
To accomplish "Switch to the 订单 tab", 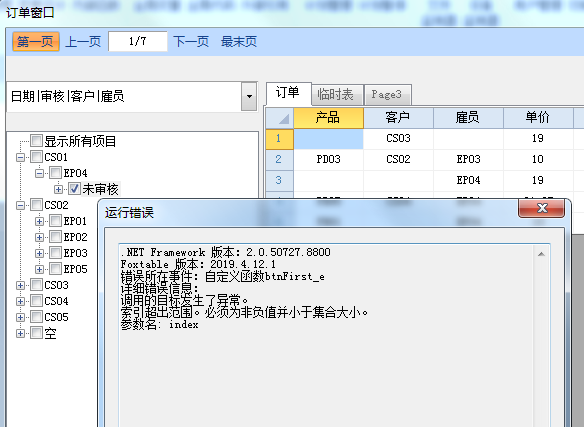I will (x=288, y=92).
